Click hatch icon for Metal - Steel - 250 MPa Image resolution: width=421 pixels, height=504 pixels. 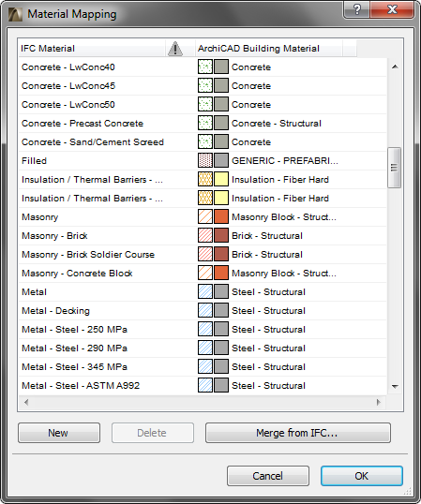205,329
